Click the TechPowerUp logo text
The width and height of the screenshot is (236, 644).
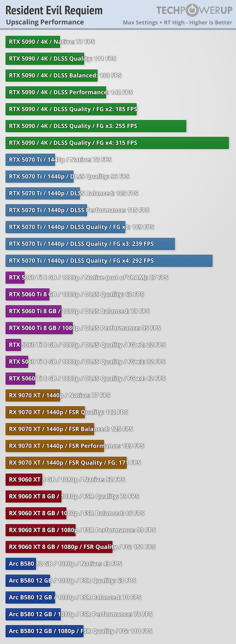click(x=194, y=10)
